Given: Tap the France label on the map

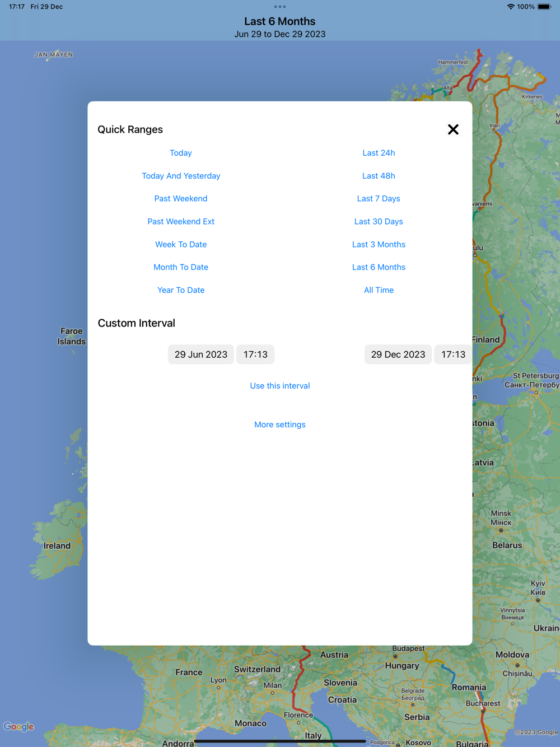Looking at the screenshot, I should [189, 673].
